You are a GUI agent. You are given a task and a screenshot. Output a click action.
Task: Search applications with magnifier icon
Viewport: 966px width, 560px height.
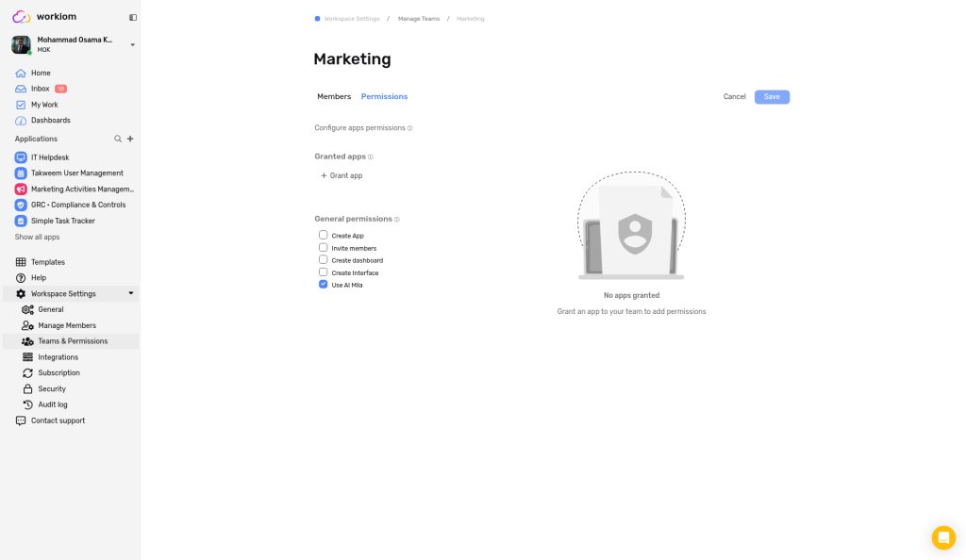click(118, 140)
